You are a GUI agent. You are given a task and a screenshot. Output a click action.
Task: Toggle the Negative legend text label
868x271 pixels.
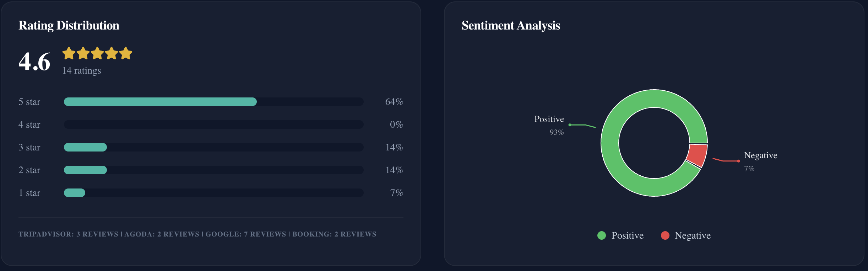693,235
